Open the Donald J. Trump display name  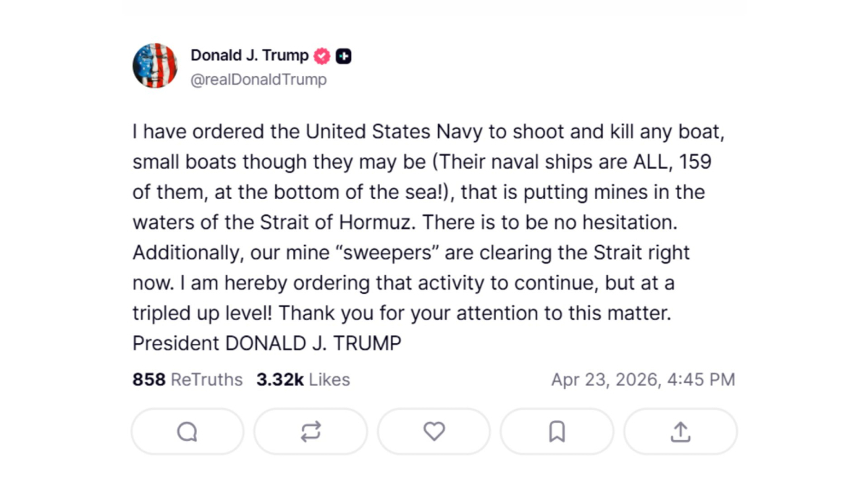click(x=249, y=55)
